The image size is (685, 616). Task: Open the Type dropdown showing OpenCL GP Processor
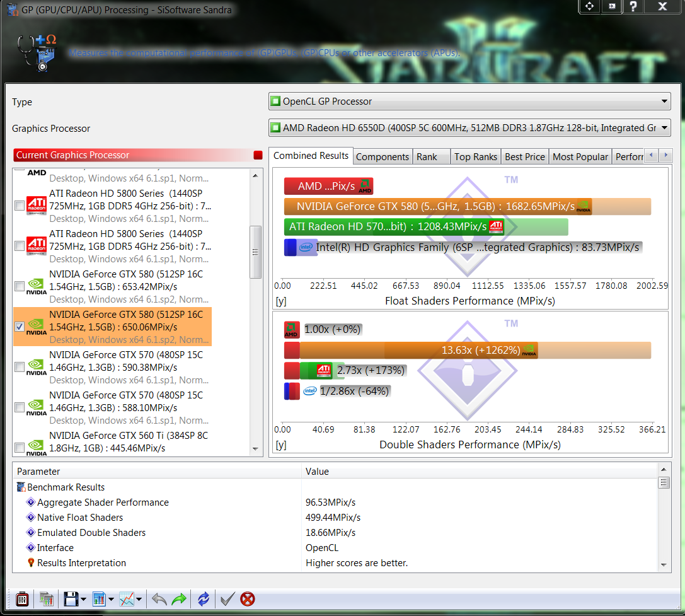(469, 102)
